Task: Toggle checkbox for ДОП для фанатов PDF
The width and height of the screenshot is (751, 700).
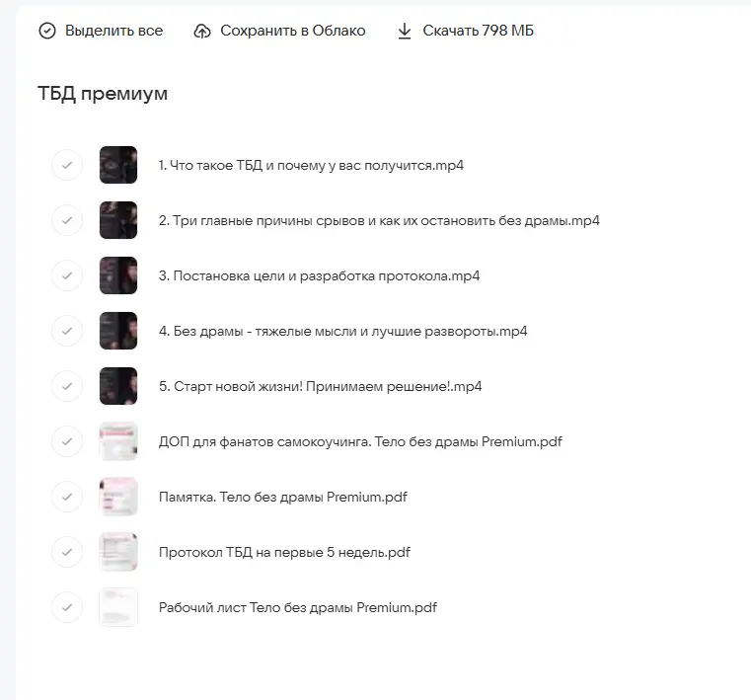Action: pos(66,441)
